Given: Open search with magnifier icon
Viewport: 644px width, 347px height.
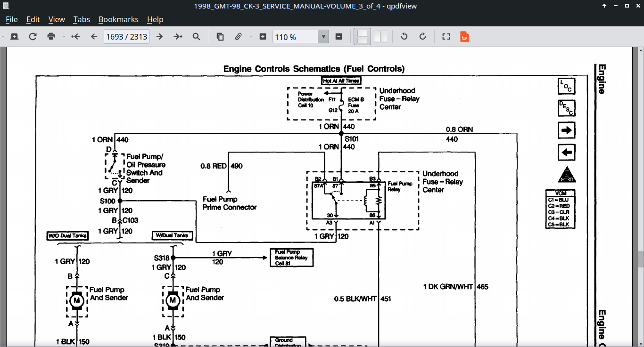Looking at the screenshot, I should (196, 37).
